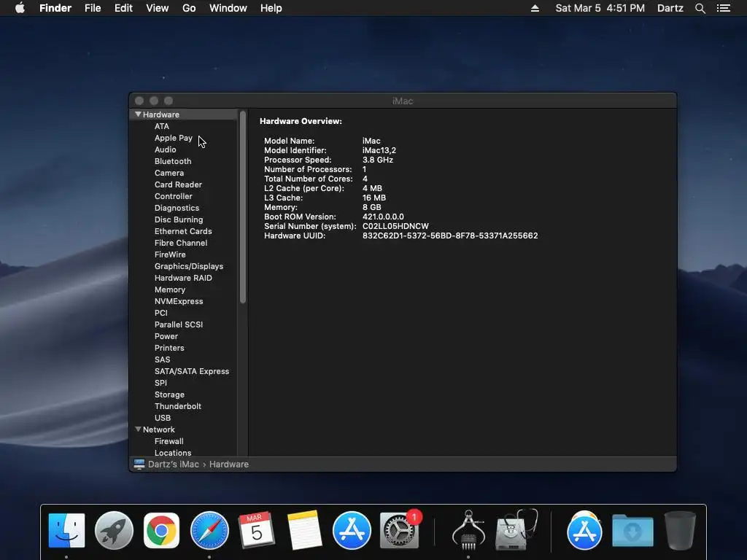This screenshot has height=560, width=747.
Task: Open Disk Utility stethoscope icon
Action: tap(516, 530)
